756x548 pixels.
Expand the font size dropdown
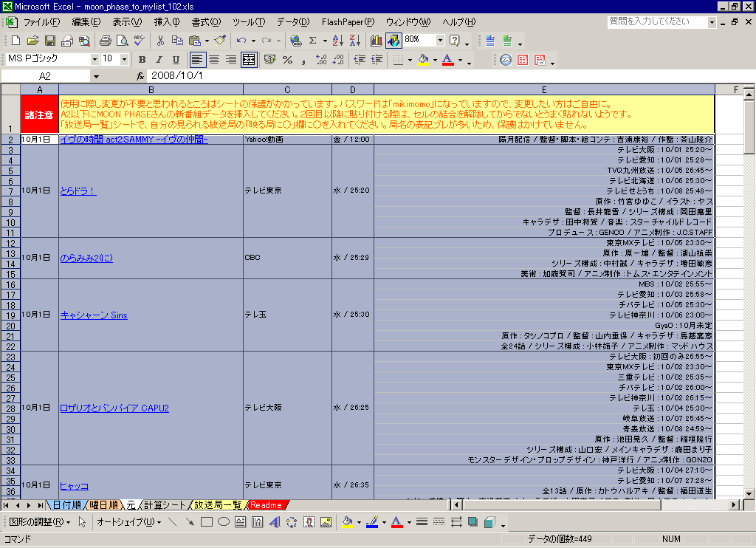click(x=124, y=59)
